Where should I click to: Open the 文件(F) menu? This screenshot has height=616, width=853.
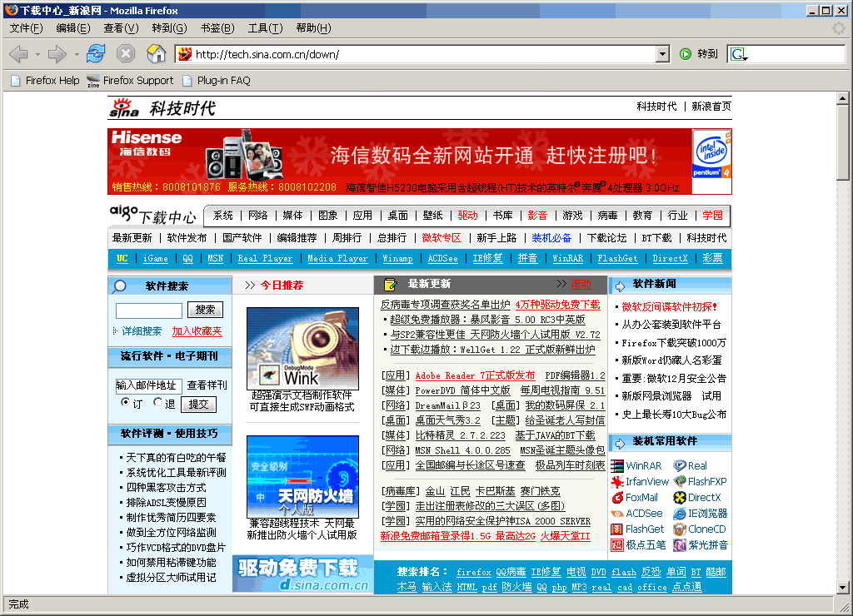(26, 28)
